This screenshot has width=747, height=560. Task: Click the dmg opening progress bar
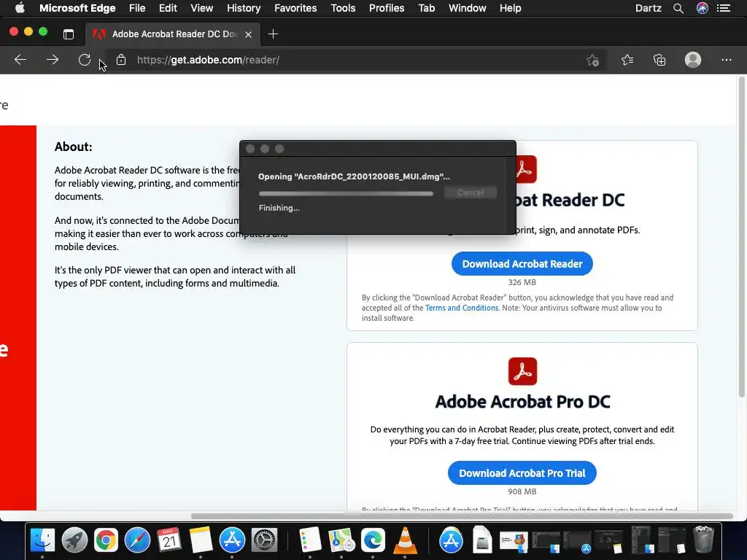(346, 193)
